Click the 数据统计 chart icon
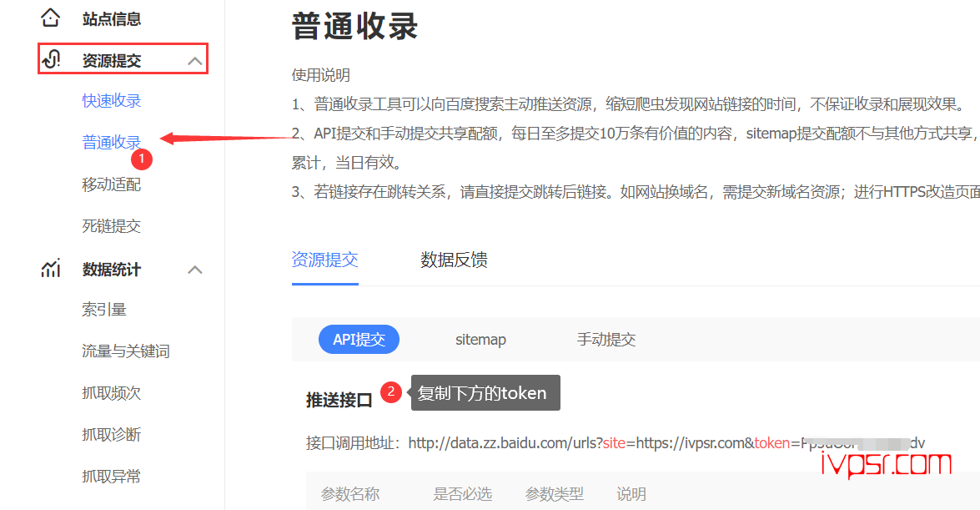Image resolution: width=980 pixels, height=510 pixels. click(51, 269)
